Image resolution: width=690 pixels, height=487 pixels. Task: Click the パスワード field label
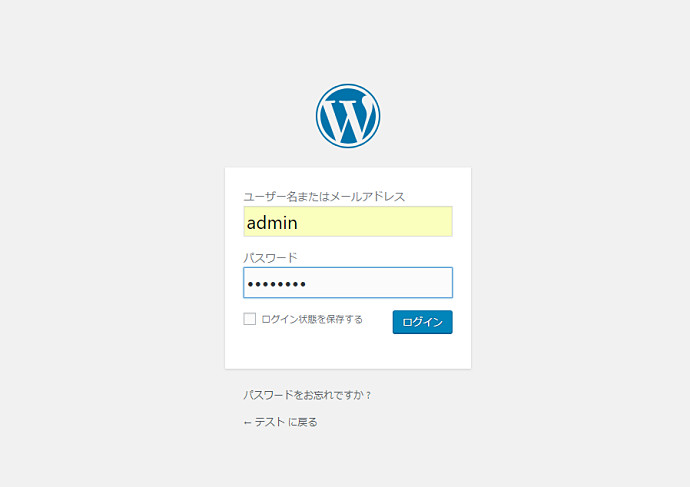tap(270, 258)
